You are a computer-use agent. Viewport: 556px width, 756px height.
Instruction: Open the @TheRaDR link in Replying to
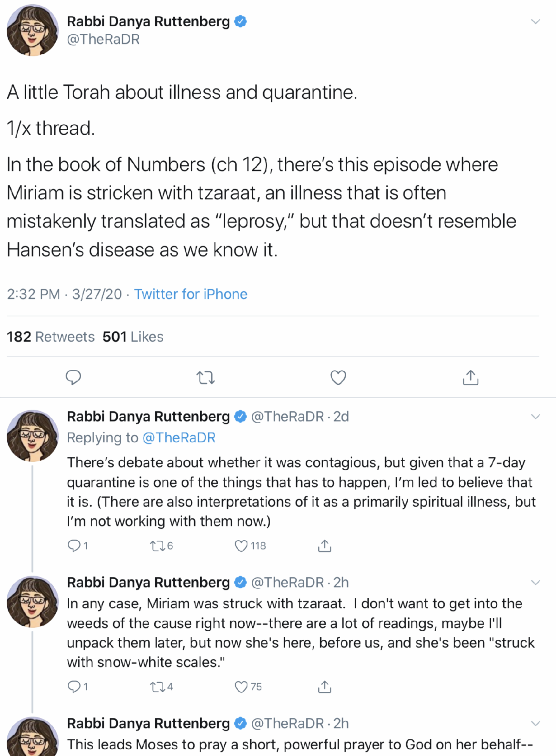coord(178,438)
